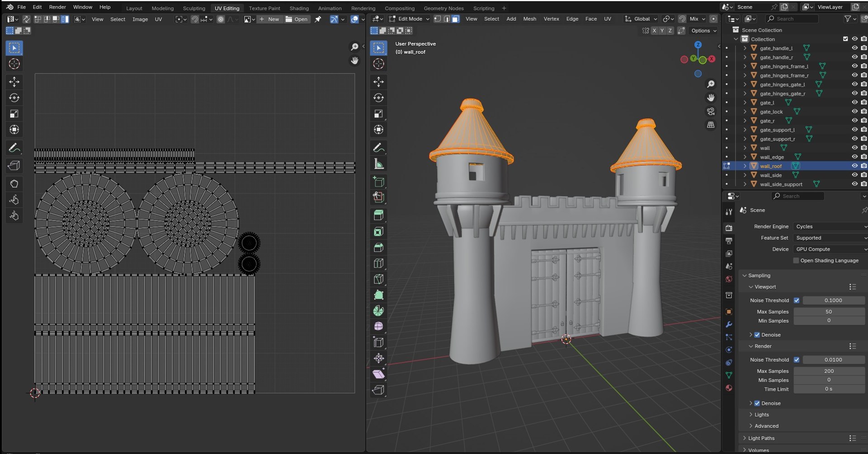Toggle viewport Denoise checkbox
This screenshot has height=454, width=868.
pos(757,335)
